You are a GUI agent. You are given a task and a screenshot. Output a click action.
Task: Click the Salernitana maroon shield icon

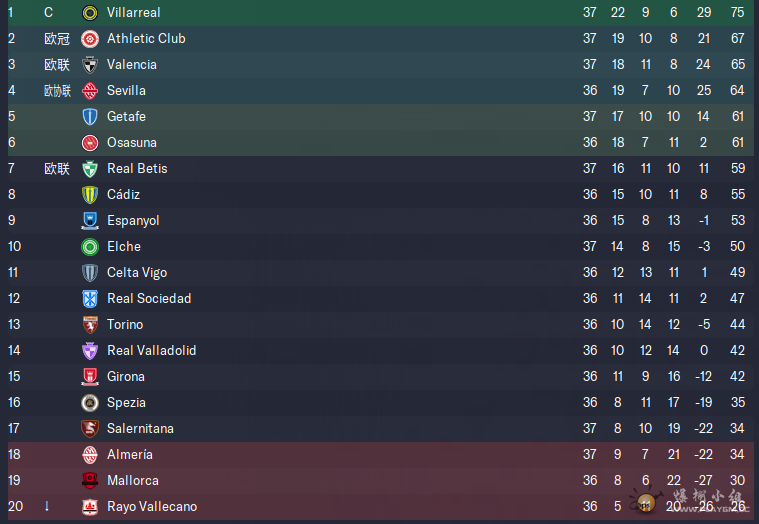(x=90, y=429)
